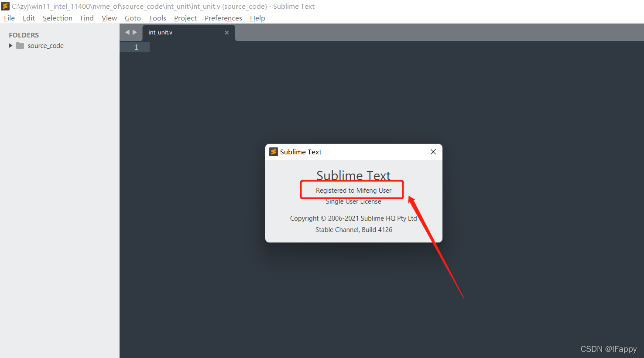
Task: Click the Sublime Text icon in dialog title
Action: [x=274, y=152]
